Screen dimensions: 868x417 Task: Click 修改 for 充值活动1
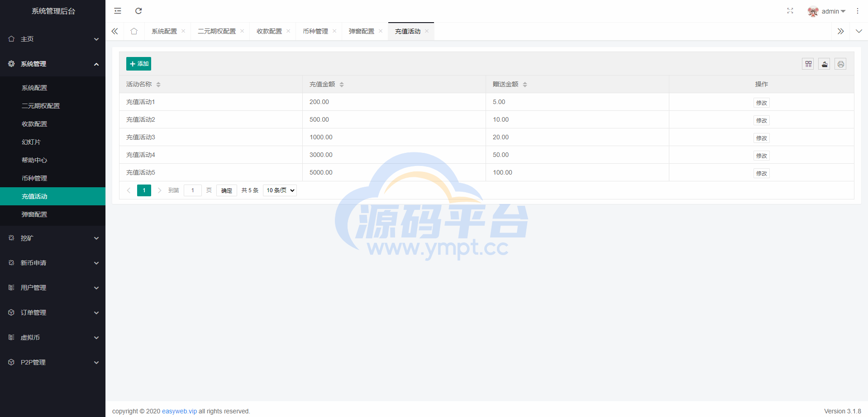762,103
